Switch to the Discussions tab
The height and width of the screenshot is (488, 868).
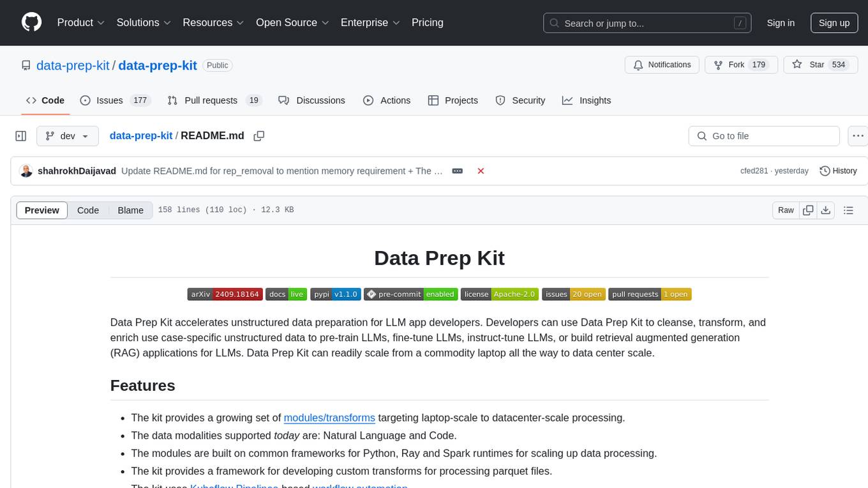click(x=312, y=100)
